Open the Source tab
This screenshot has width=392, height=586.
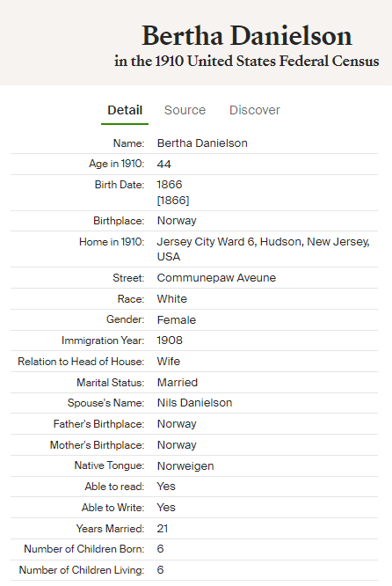coord(185,110)
